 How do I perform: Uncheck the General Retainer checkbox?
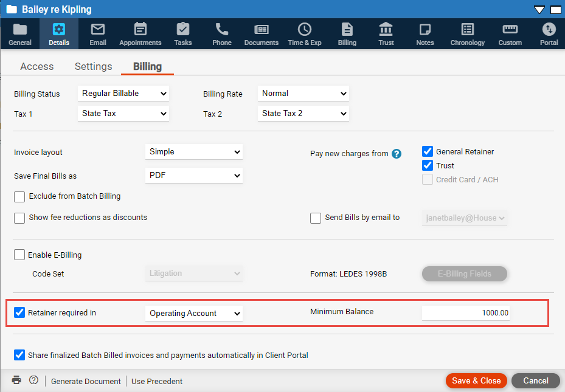428,151
